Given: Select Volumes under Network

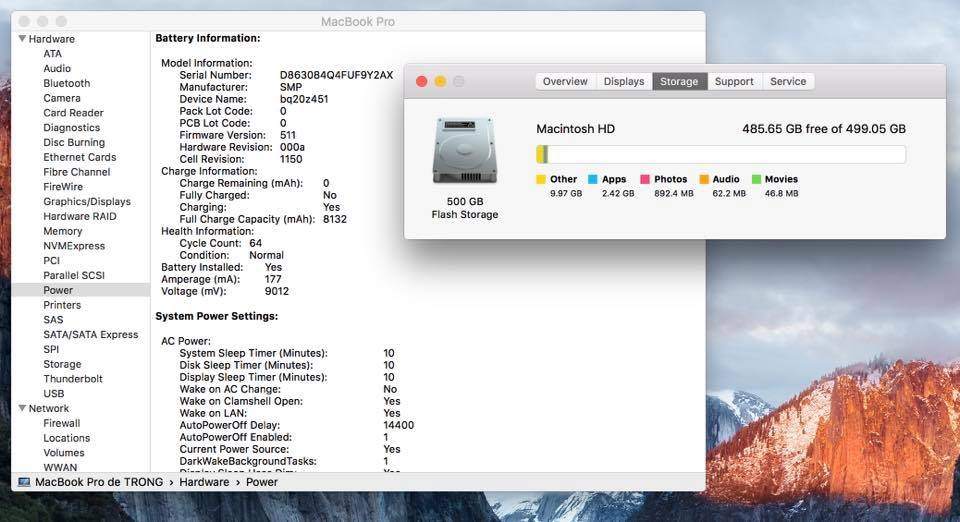Looking at the screenshot, I should click(64, 453).
